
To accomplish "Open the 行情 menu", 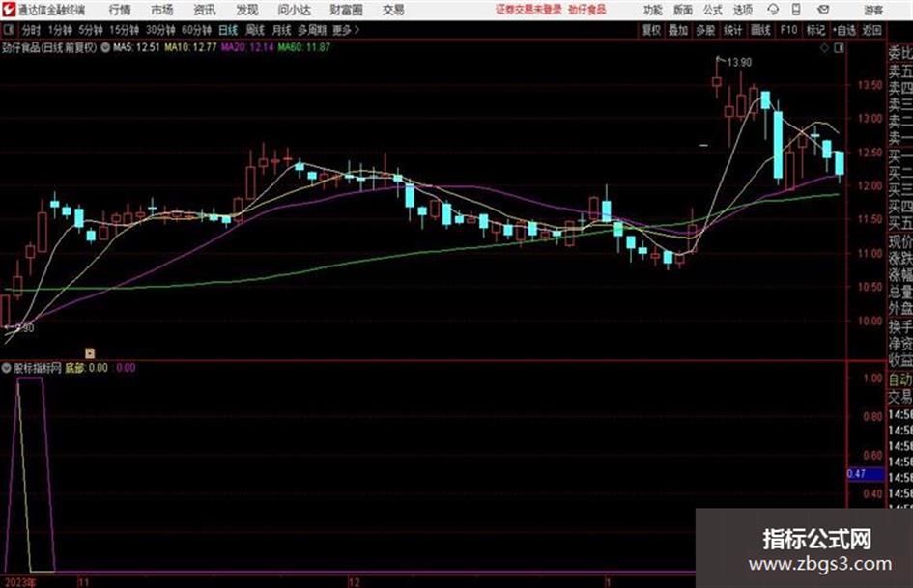I will point(120,10).
